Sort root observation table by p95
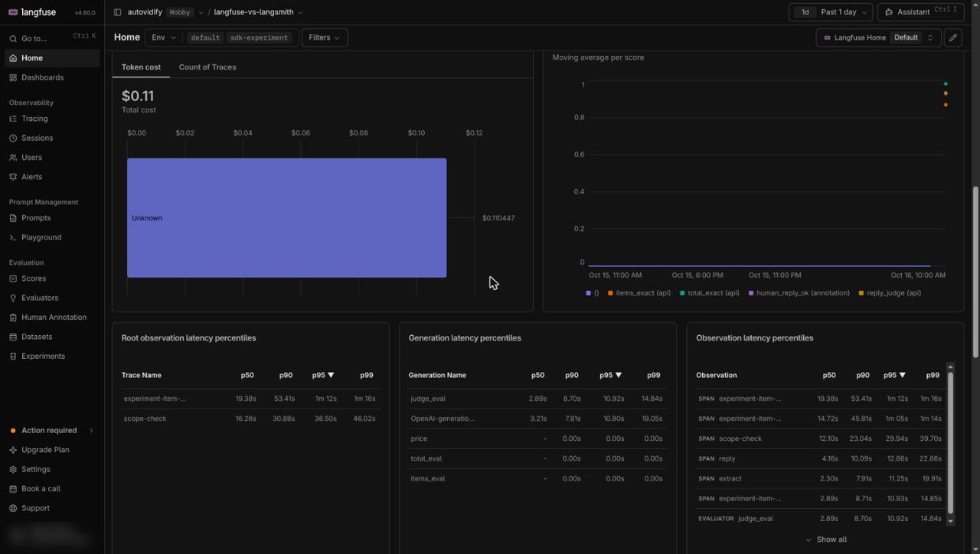980x554 pixels. (x=323, y=375)
